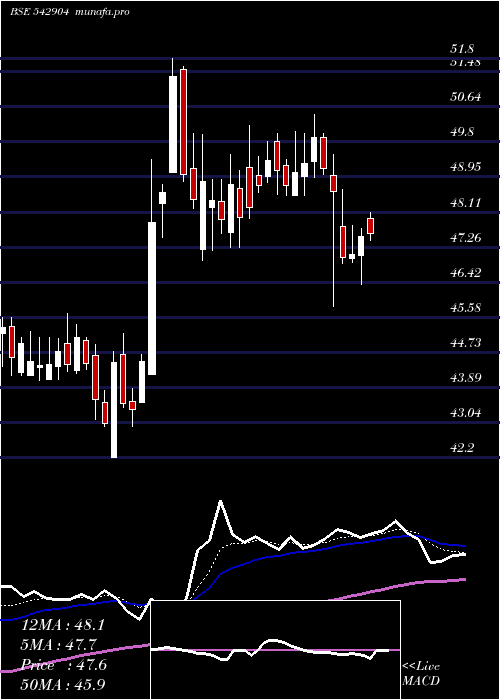Click the 50MA : 45.9 readout
500x700 pixels.
(63, 684)
